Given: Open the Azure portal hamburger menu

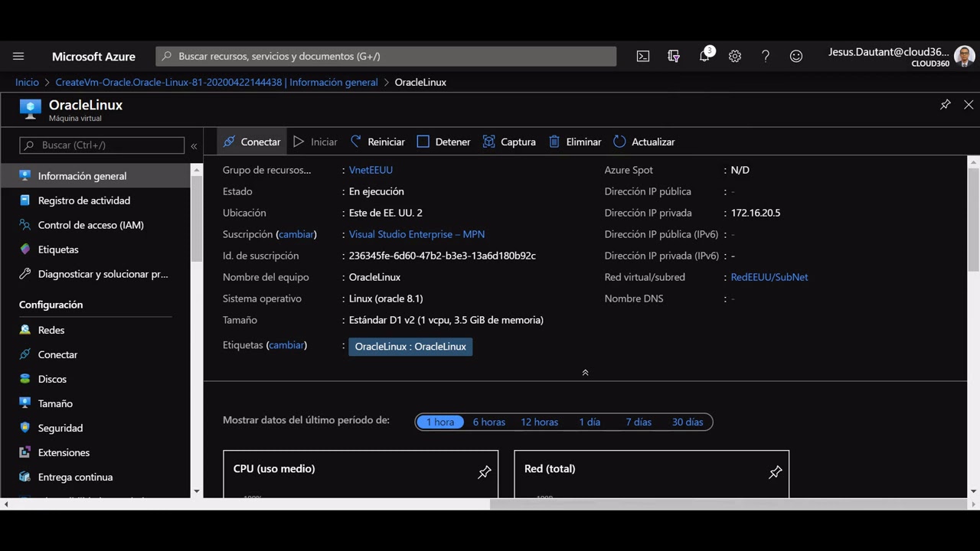Looking at the screenshot, I should point(18,56).
